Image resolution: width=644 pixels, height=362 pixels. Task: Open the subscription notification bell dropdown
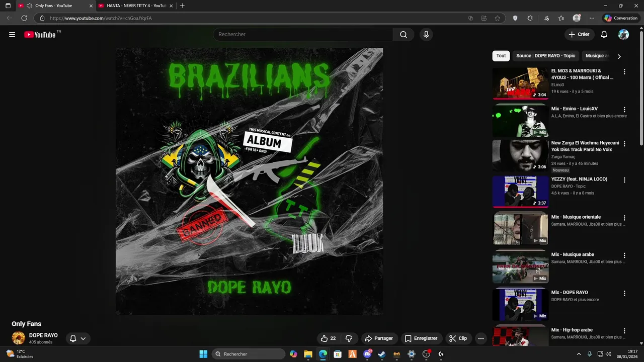point(78,338)
